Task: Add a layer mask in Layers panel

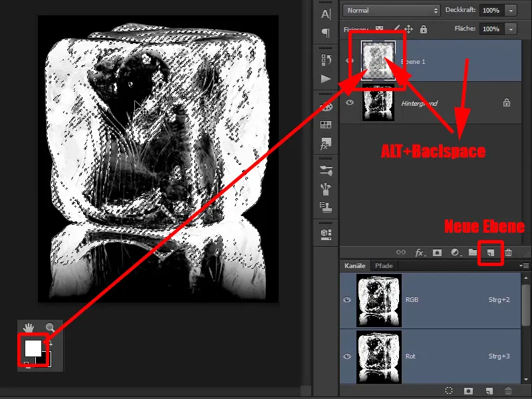Action: point(438,253)
